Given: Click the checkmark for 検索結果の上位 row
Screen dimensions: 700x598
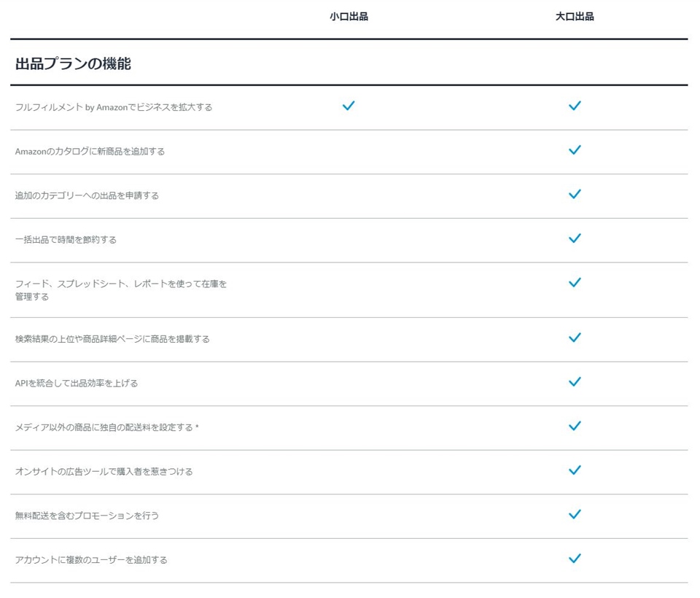Looking at the screenshot, I should (x=575, y=338).
